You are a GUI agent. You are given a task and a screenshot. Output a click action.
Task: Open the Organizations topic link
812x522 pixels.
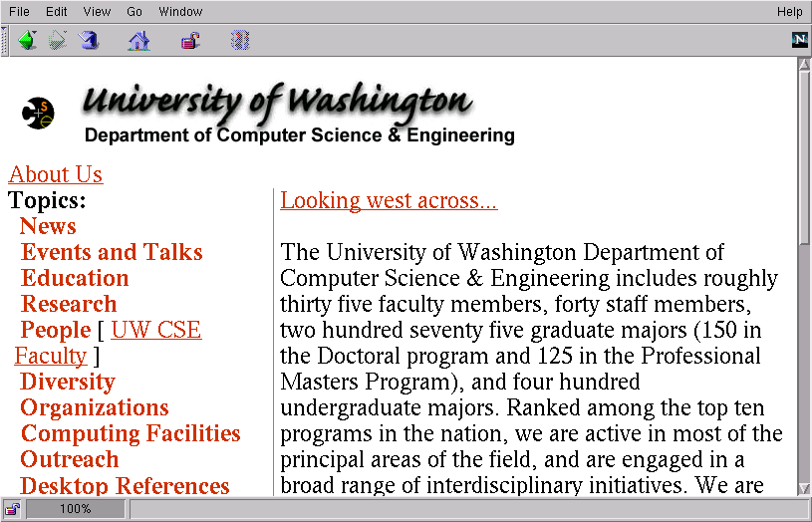95,407
